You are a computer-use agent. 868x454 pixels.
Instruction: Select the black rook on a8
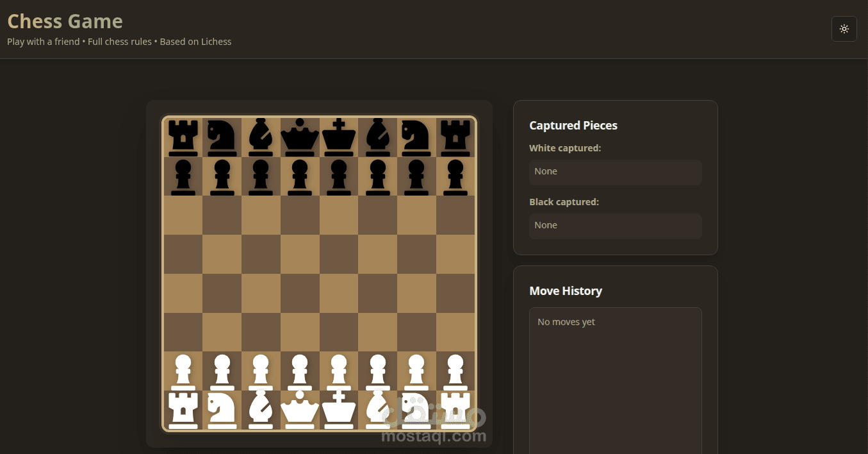pos(183,137)
